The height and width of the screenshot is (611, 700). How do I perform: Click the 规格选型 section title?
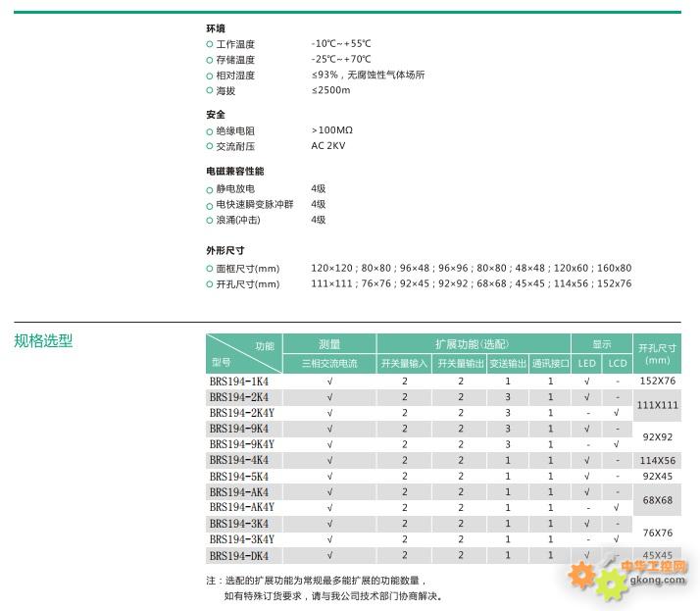click(x=43, y=340)
